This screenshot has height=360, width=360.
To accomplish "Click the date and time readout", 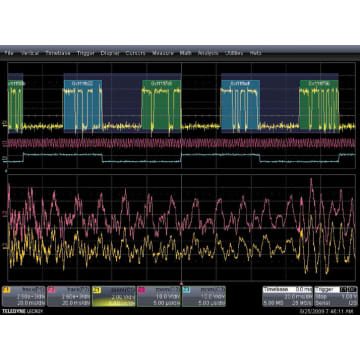I will (327, 311).
